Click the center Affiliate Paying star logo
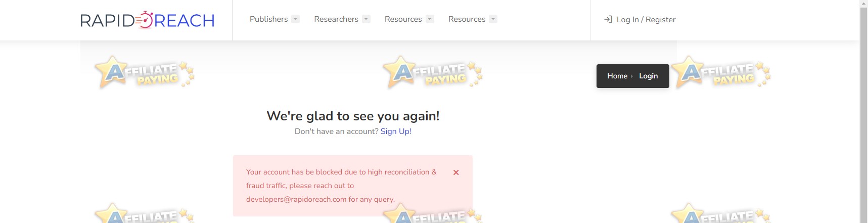The image size is (868, 223). point(433,72)
